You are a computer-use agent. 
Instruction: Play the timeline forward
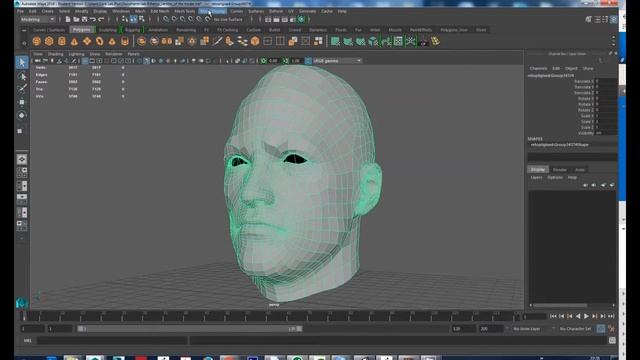click(587, 316)
